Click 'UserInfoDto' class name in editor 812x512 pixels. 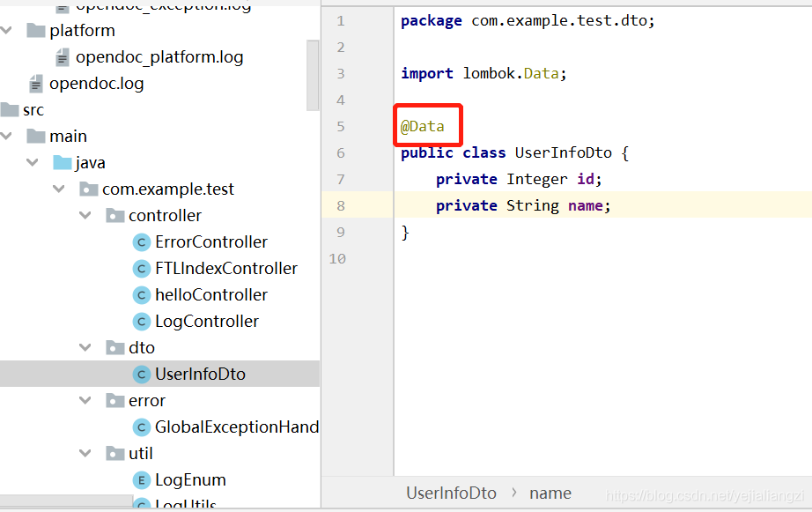564,152
